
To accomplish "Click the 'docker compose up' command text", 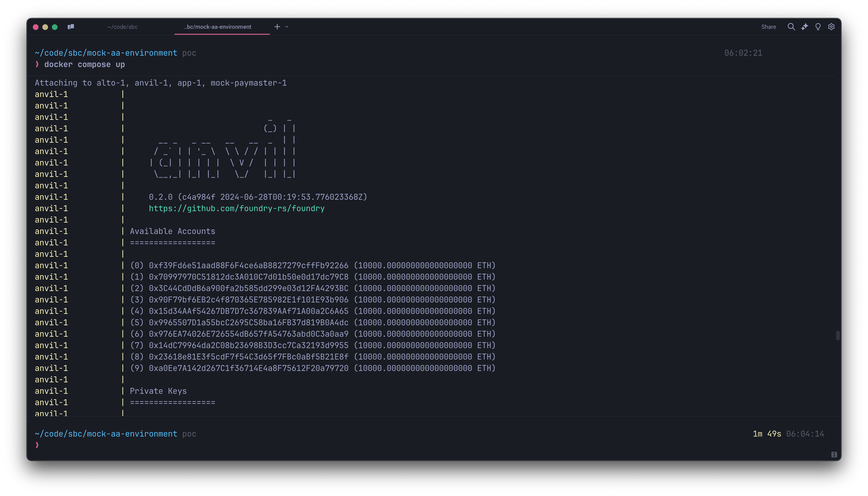I will (x=84, y=64).
